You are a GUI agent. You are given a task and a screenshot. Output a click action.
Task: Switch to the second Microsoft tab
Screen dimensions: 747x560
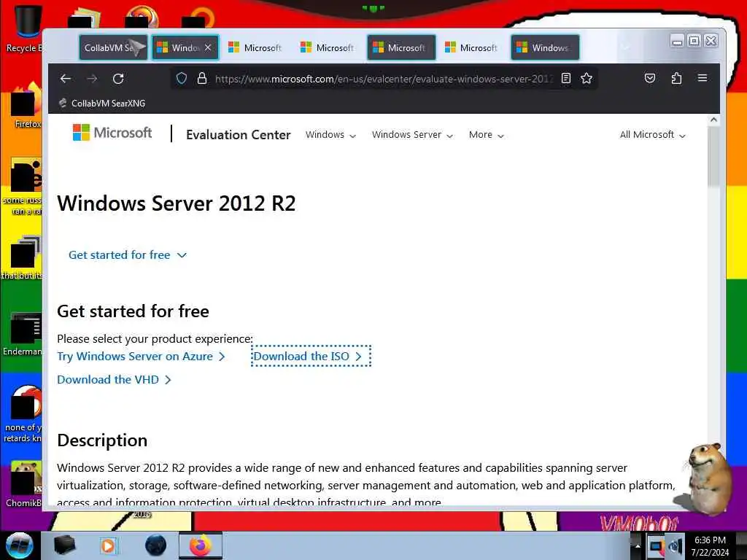[x=328, y=47]
